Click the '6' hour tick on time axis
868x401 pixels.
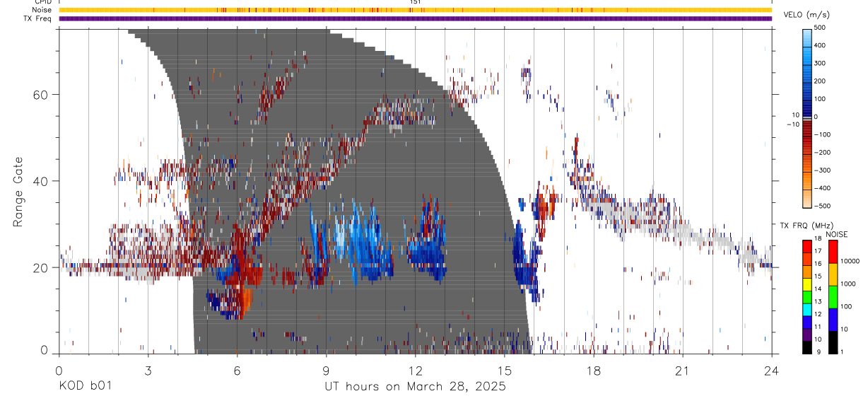click(x=237, y=370)
